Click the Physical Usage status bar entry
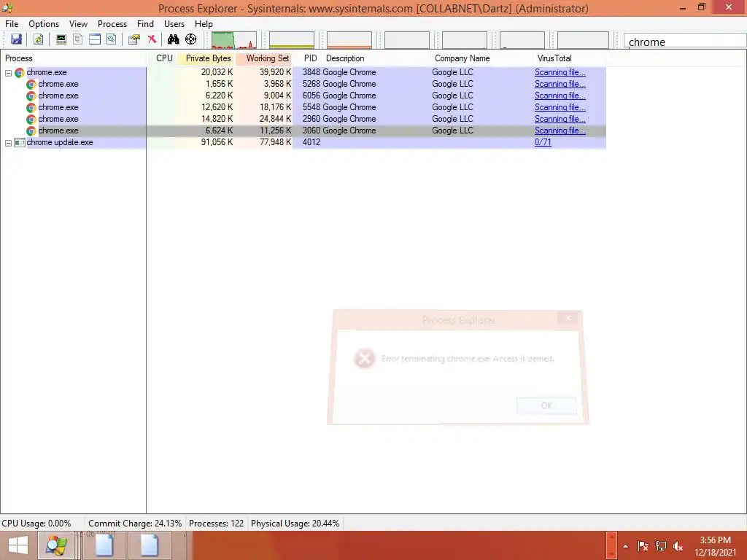 (295, 524)
